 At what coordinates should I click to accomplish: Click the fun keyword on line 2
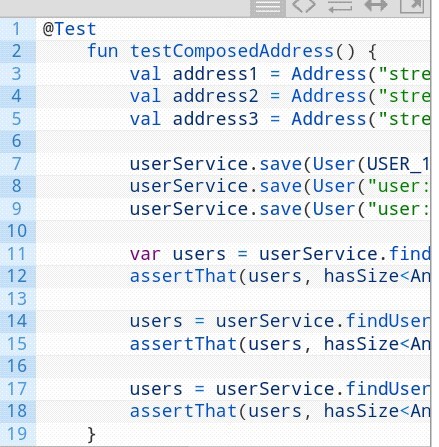(x=103, y=52)
